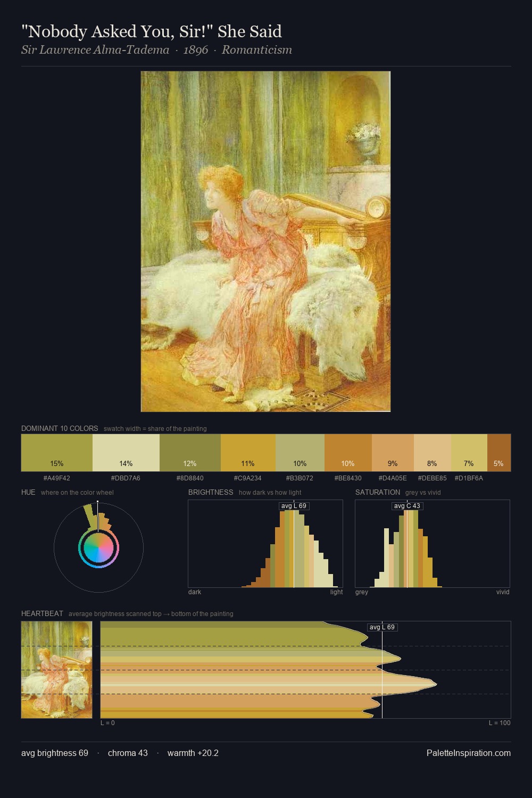Viewport: 532px width, 798px height.
Task: Click the 'L = 100' axis label
Action: [500, 723]
